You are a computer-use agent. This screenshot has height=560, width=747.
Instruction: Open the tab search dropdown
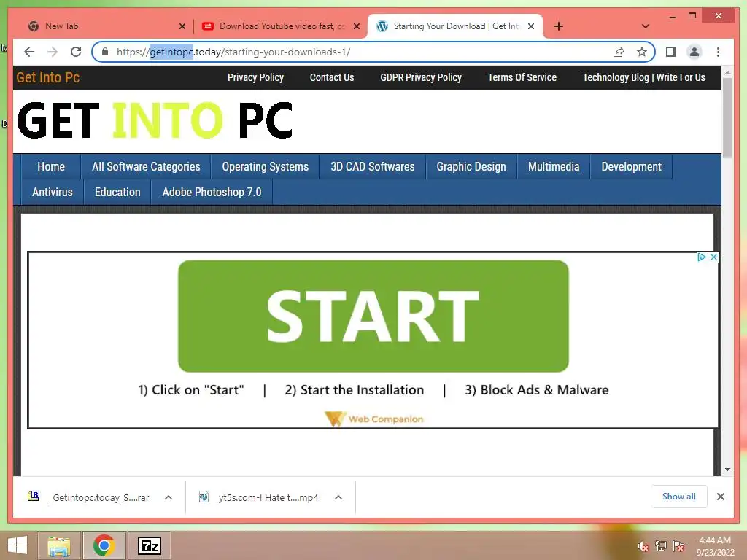coord(646,26)
